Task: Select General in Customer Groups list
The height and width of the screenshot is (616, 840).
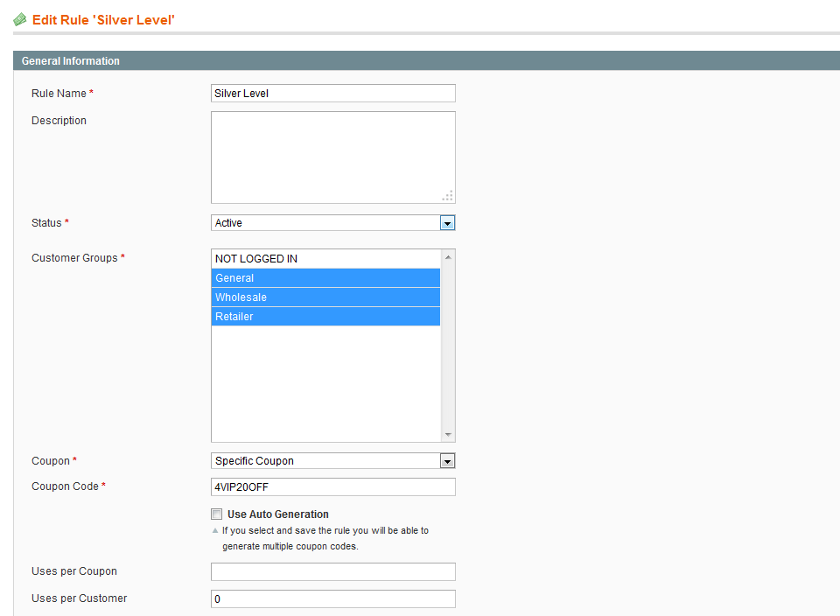Action: [x=325, y=278]
